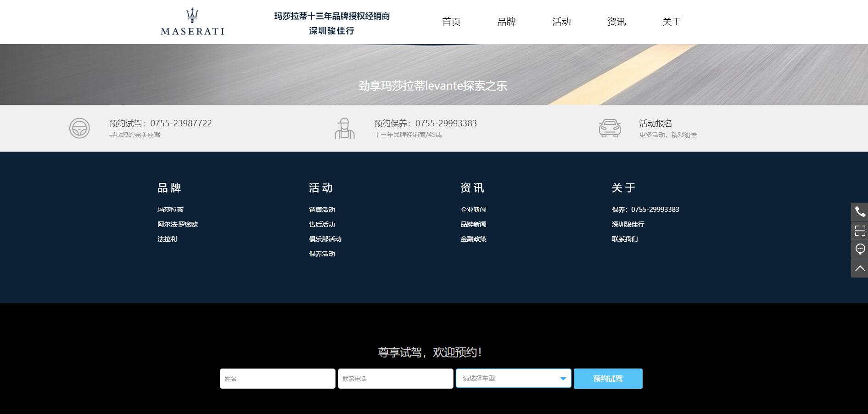The height and width of the screenshot is (414, 868).
Task: Open the 俱乐部活动 footer link
Action: (x=325, y=239)
